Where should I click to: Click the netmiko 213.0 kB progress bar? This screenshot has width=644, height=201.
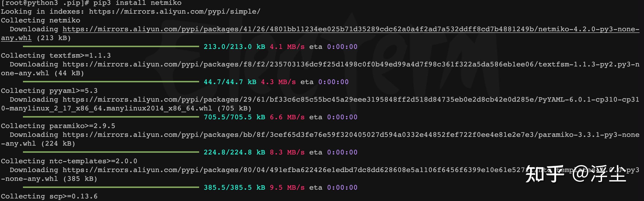click(111, 47)
